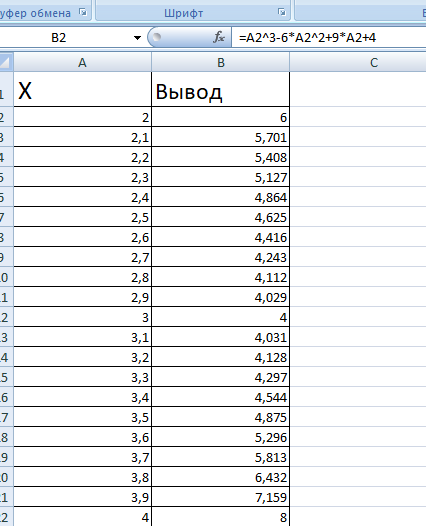Select cell with value 6,432
Screen dimensions: 426x526
click(220, 477)
